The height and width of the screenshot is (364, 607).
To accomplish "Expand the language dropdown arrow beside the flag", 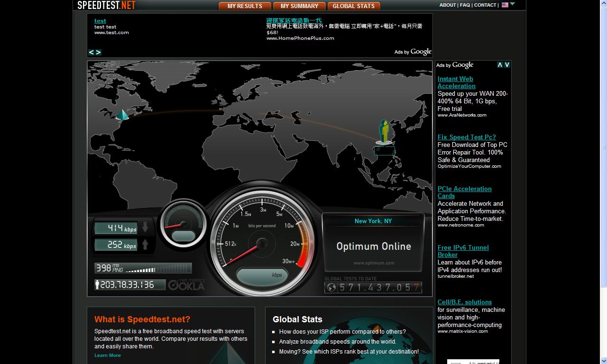I will pos(512,4).
